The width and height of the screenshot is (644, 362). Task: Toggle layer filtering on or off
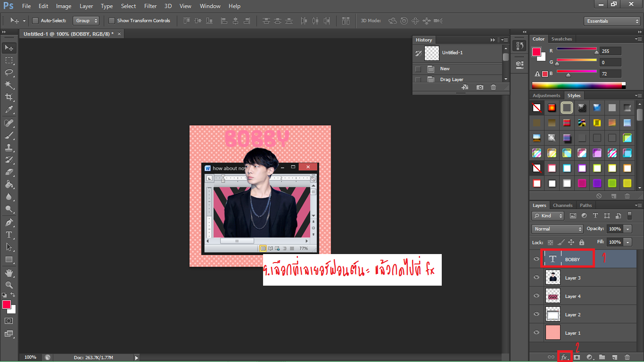click(629, 215)
